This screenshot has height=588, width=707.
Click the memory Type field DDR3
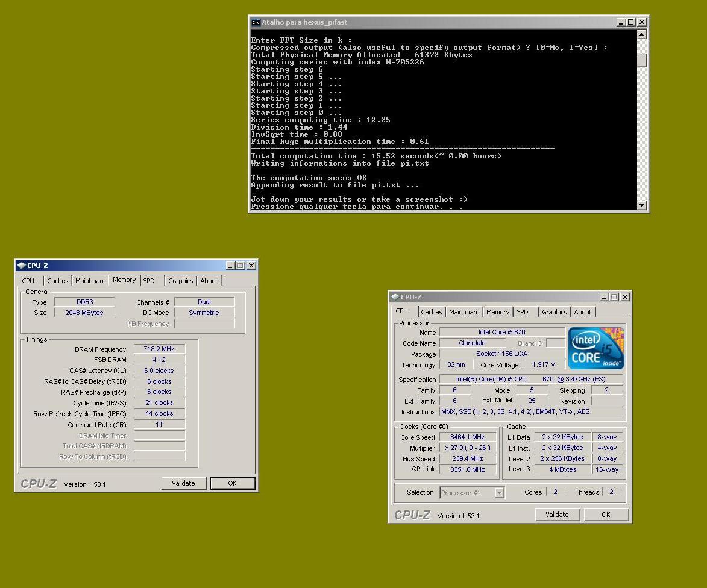click(84, 302)
